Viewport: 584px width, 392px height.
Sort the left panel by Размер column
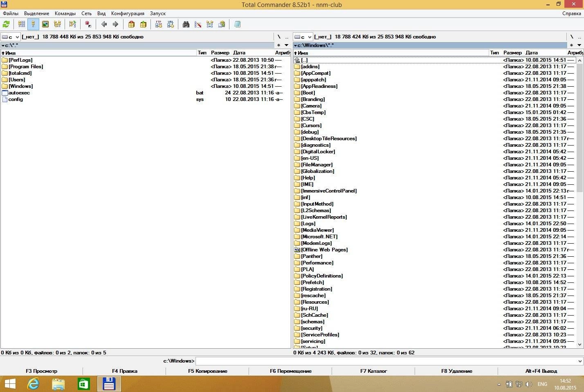[x=220, y=53]
